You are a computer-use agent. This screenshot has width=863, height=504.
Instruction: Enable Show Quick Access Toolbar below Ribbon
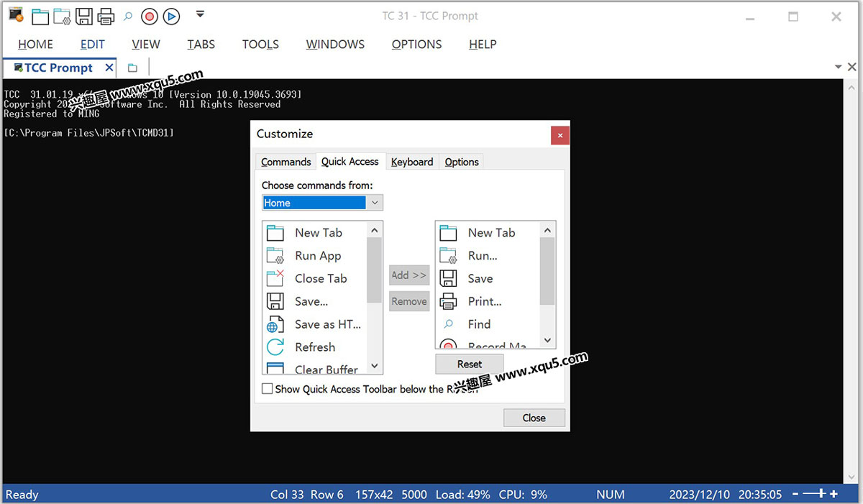pyautogui.click(x=268, y=389)
